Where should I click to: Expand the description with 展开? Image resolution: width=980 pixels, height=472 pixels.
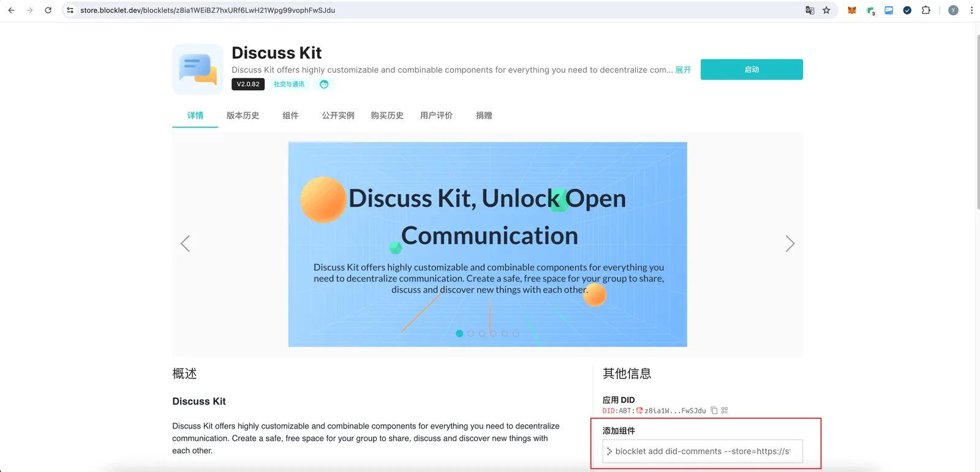click(x=683, y=70)
